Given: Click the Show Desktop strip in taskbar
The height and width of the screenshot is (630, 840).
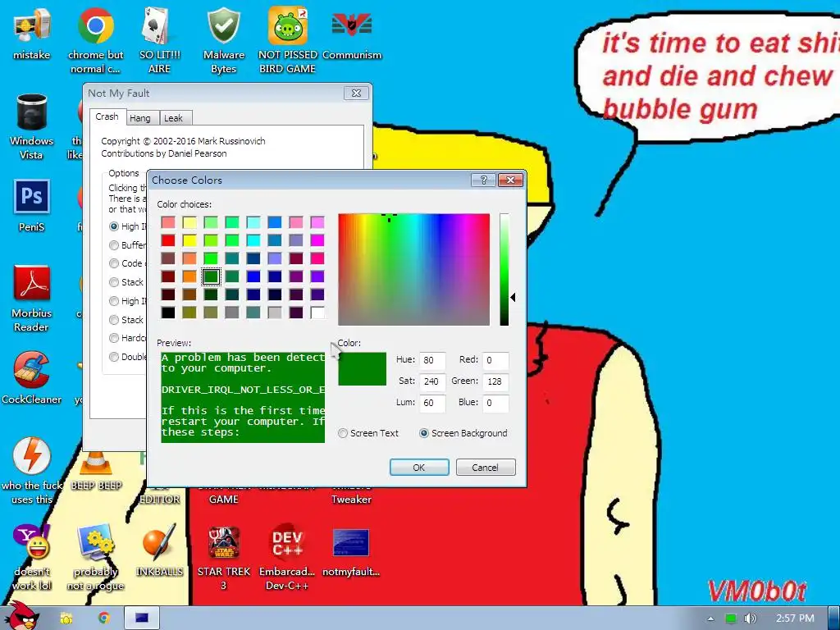Looking at the screenshot, I should point(834,619).
